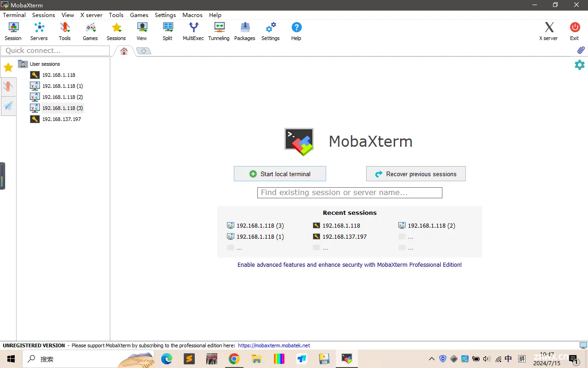Click the MultiExec toolbar icon
Screen dimensions: 588x368
tap(193, 31)
